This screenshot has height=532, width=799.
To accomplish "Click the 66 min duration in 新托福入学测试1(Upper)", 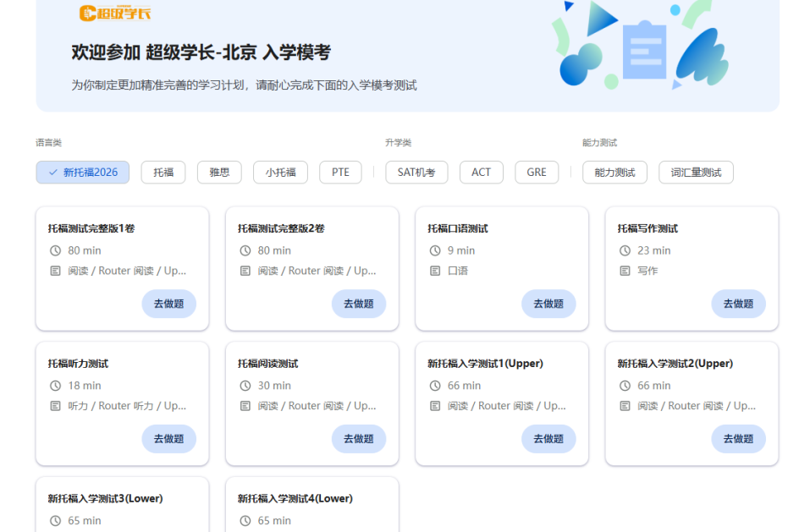I will [x=464, y=386].
